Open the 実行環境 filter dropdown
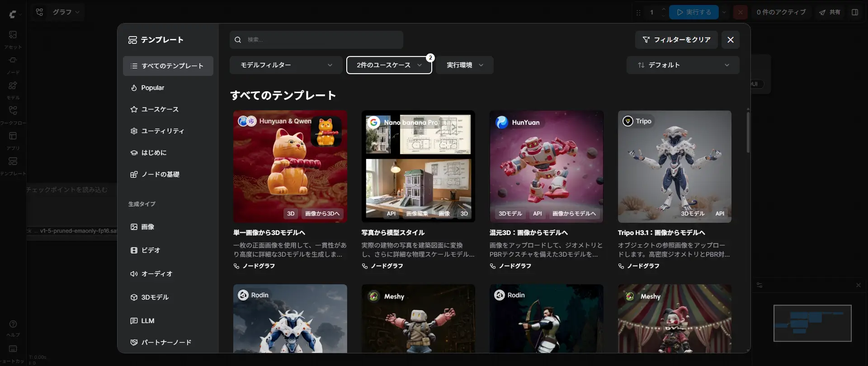Viewport: 868px width, 366px height. pos(465,65)
